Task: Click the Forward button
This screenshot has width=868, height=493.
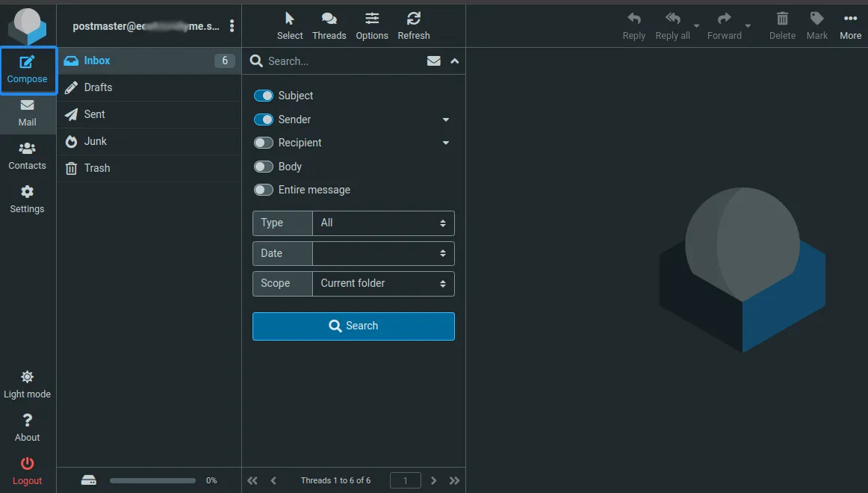Action: tap(724, 26)
